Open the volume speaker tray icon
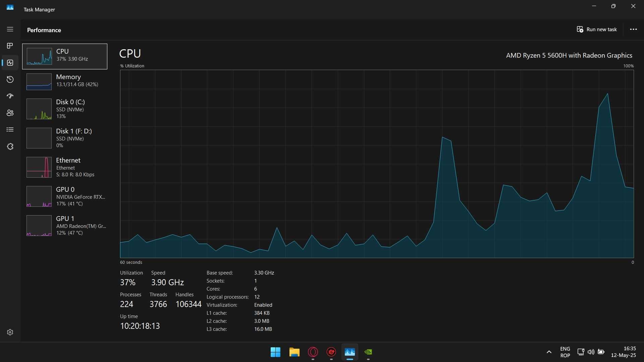Screen dimensions: 644x362 pos(591,352)
